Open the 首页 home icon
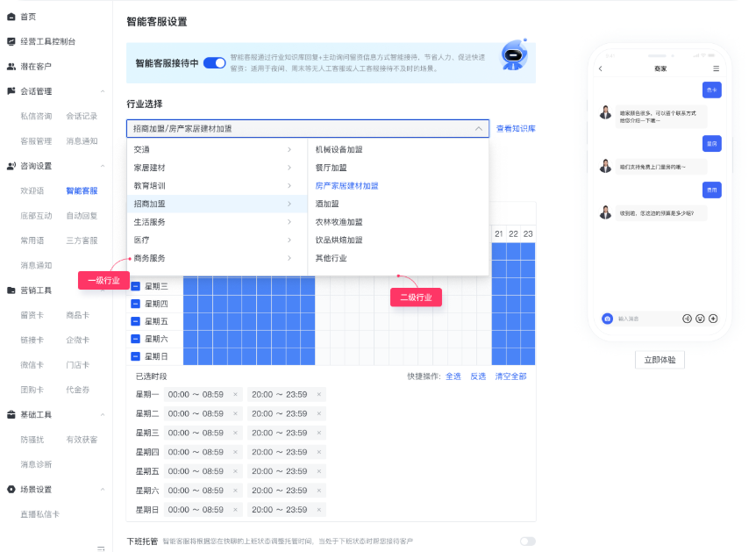 [11, 17]
